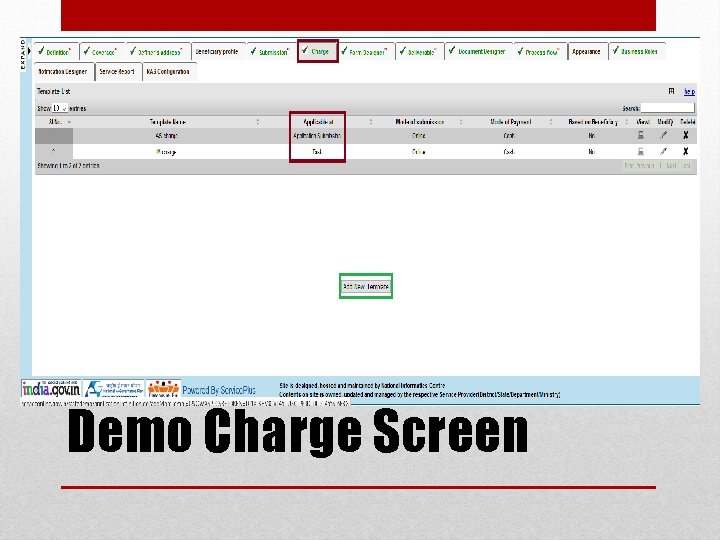View the Task charge template
The width and height of the screenshot is (720, 540).
pyautogui.click(x=641, y=152)
